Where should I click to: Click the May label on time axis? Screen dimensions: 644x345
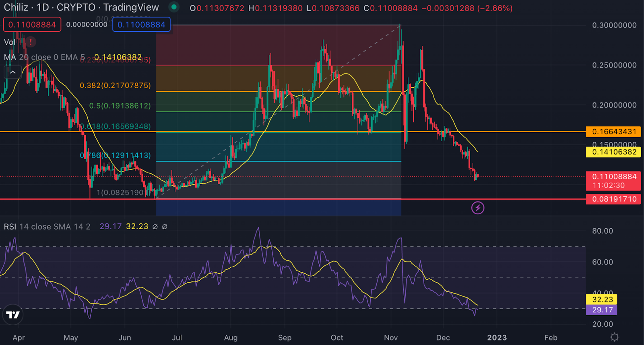(71, 338)
